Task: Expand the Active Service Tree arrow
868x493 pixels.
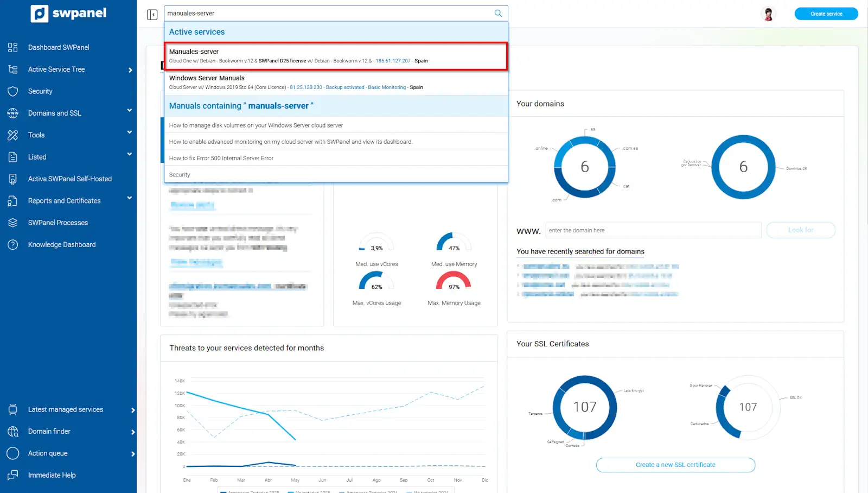Action: click(x=130, y=70)
